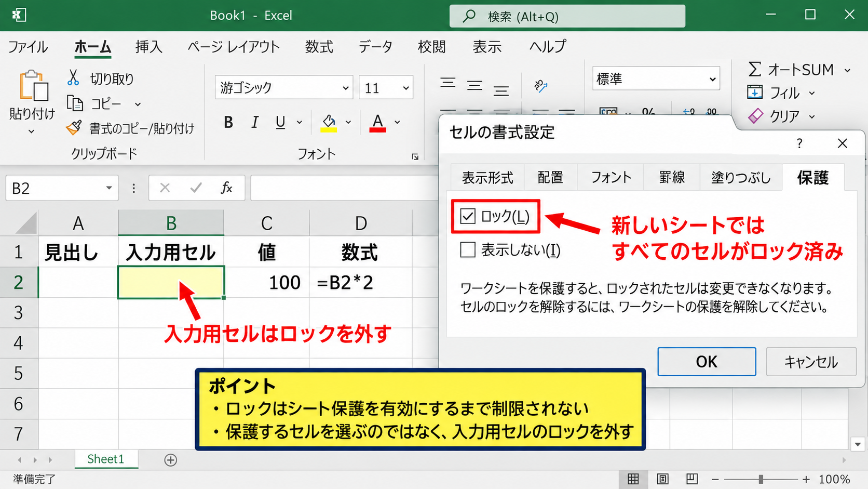Click the 検索 (Alt+Q) search box
This screenshot has height=489, width=868.
point(567,16)
